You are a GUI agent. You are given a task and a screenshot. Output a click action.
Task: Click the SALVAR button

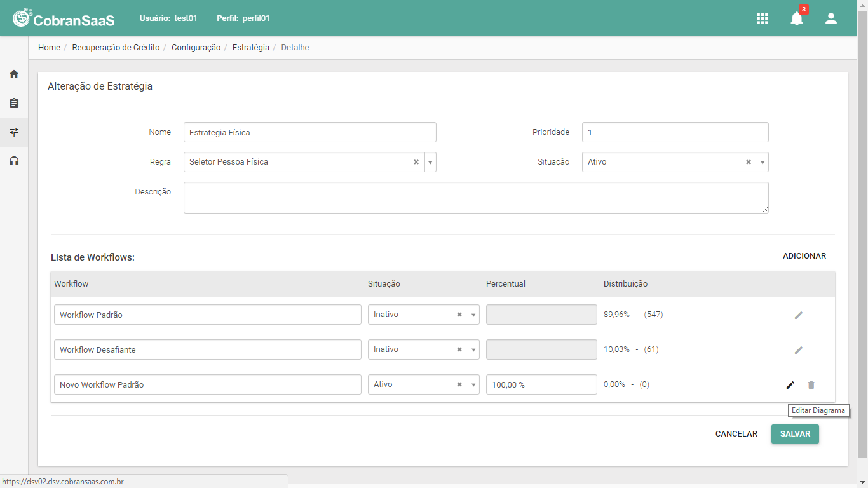(x=795, y=434)
